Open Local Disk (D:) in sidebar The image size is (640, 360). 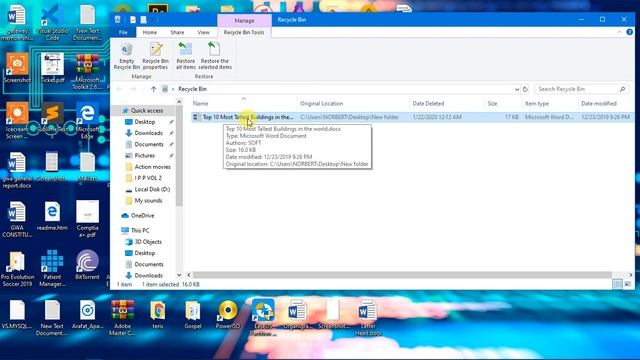(152, 189)
